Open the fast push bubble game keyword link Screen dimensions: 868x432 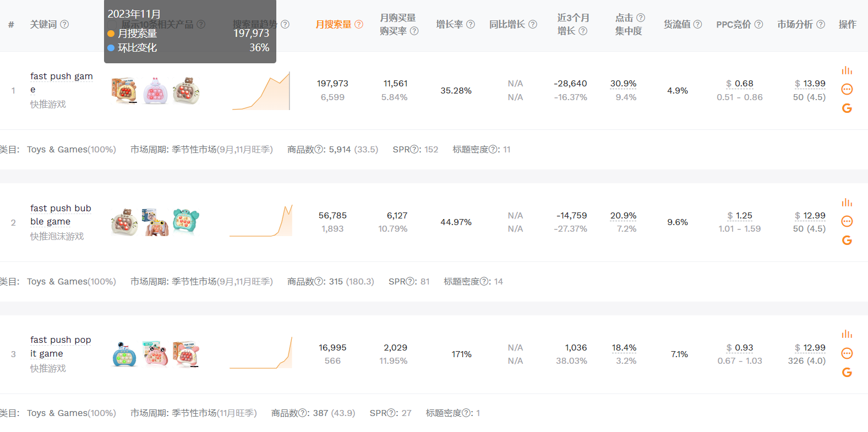(x=60, y=215)
